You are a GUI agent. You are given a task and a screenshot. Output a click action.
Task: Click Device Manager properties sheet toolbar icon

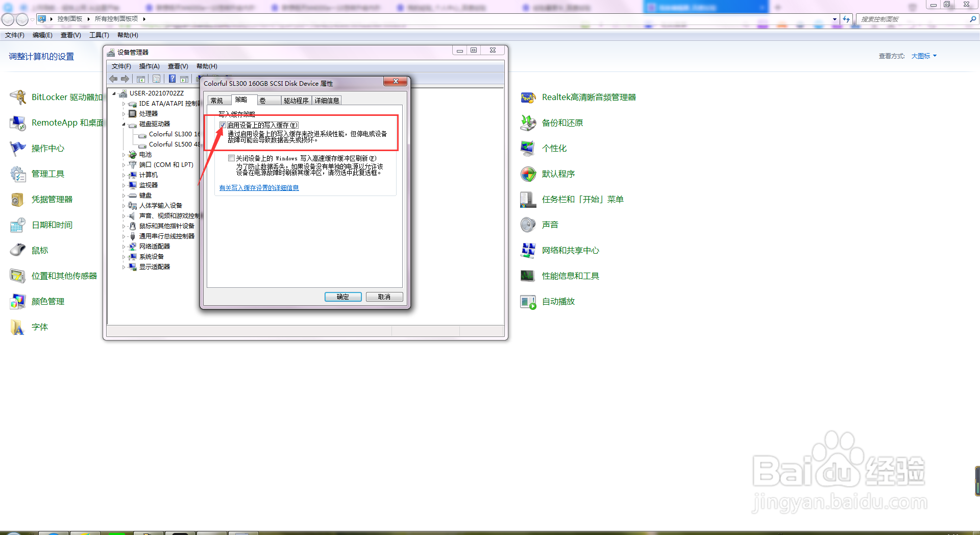[157, 79]
